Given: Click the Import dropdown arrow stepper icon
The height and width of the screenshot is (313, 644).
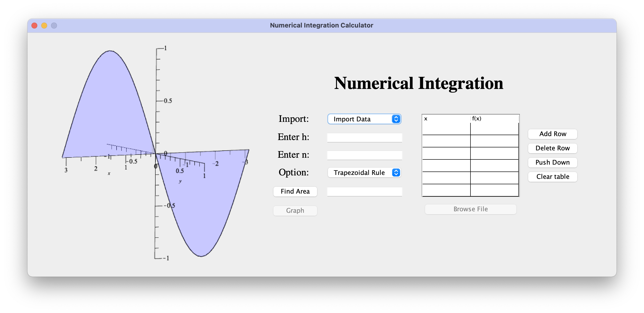Looking at the screenshot, I should 396,119.
